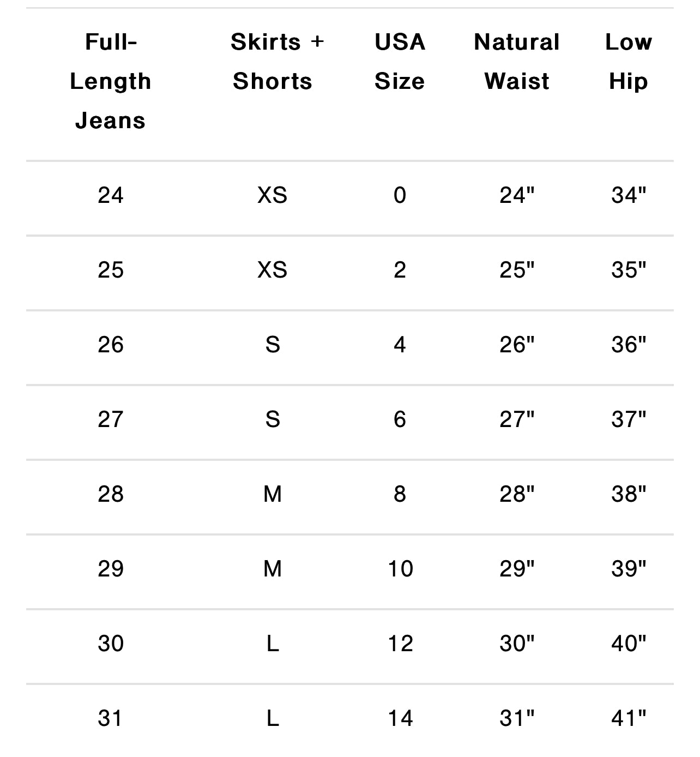Screen dimensions: 700x757
Task: Select USA size 6 cell
Action: tap(400, 419)
